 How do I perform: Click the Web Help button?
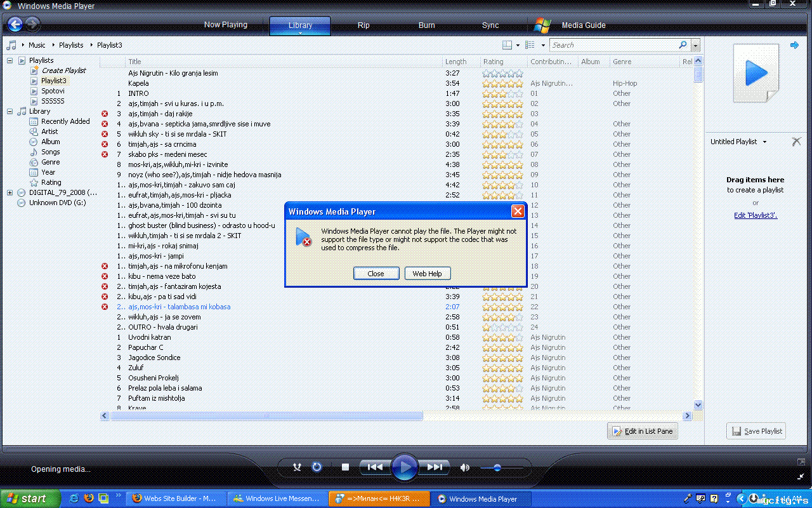(x=428, y=274)
